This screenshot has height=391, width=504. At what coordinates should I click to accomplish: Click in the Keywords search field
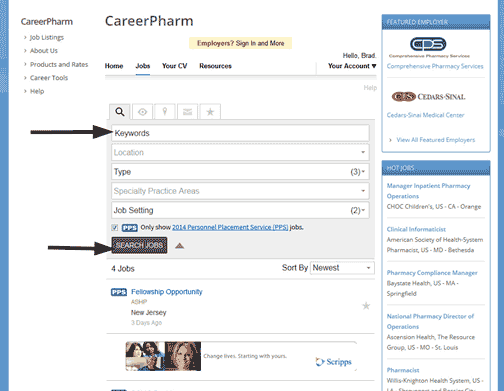240,133
